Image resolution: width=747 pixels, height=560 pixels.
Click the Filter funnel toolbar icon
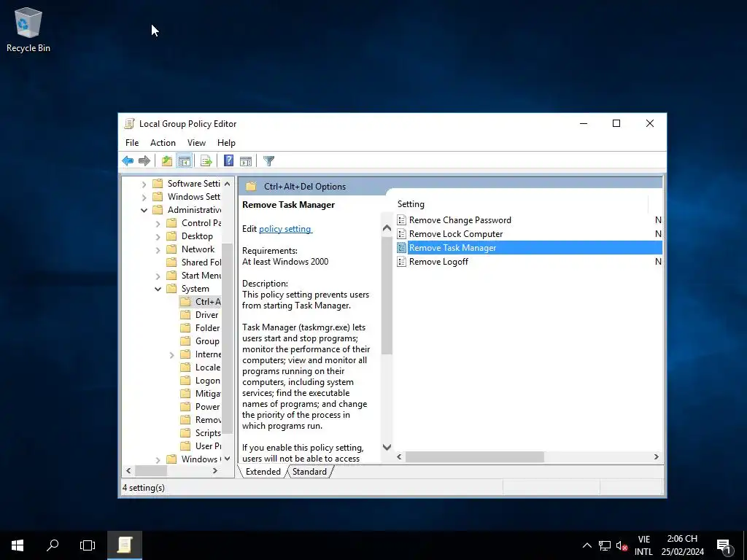pos(268,161)
